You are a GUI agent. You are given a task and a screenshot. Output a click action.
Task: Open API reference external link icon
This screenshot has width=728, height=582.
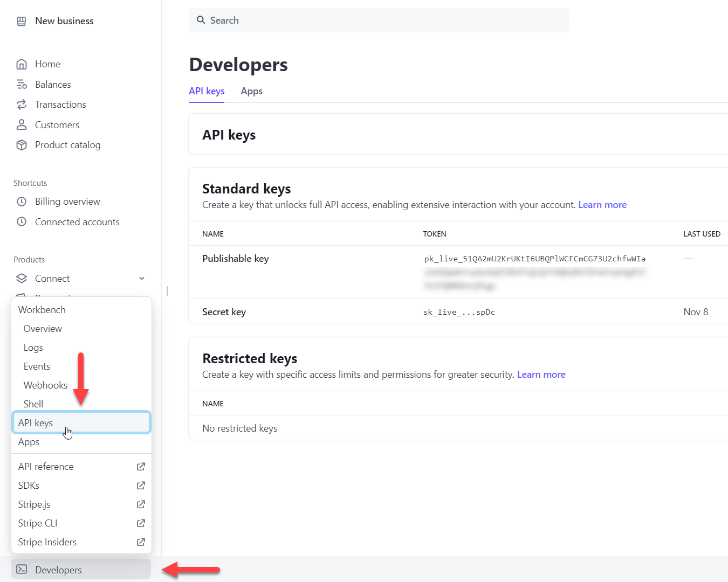pyautogui.click(x=141, y=467)
